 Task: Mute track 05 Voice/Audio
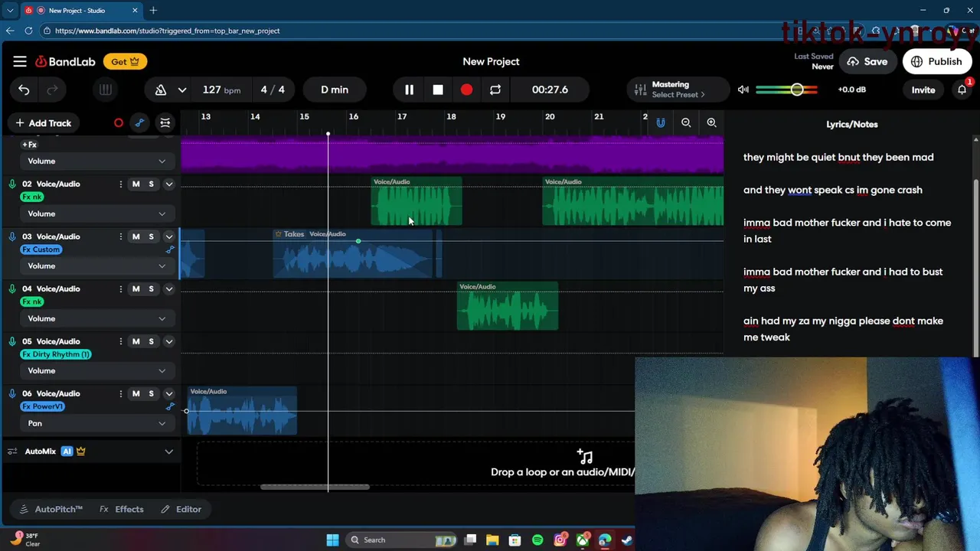[136, 341]
